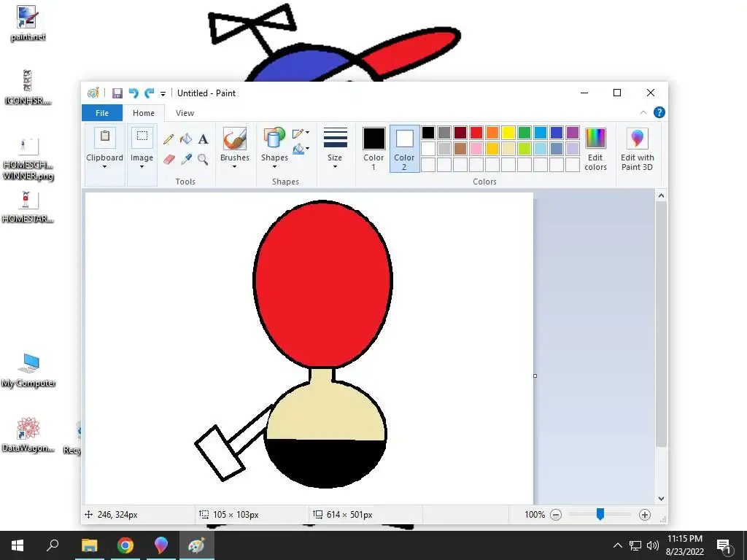Select the Eraser tool
The image size is (747, 560).
[x=169, y=159]
